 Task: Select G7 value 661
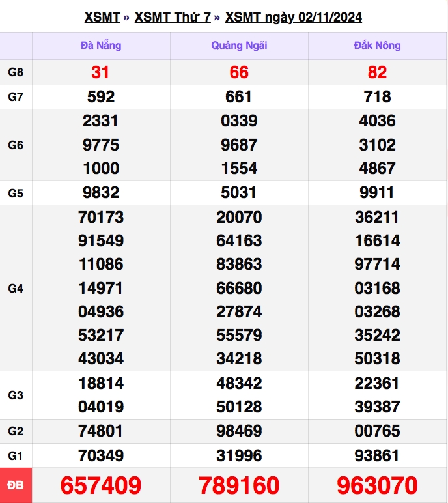[238, 97]
